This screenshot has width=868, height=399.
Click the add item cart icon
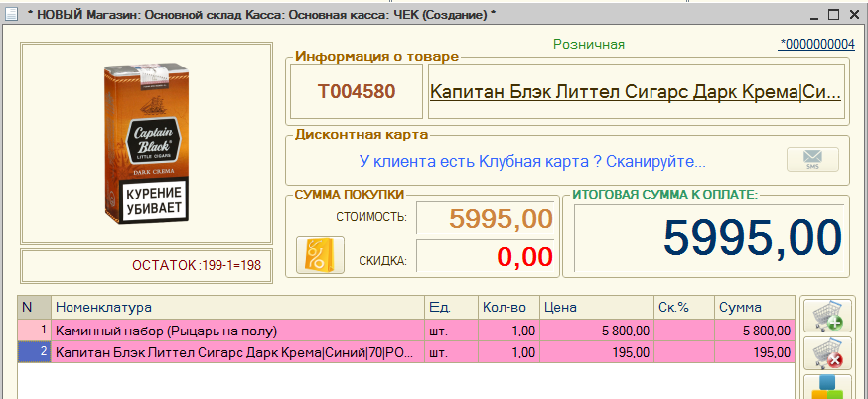pyautogui.click(x=828, y=317)
